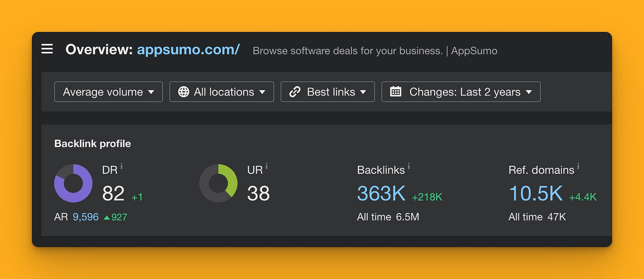Click the globe icon in All locations
The width and height of the screenshot is (644, 279).
coord(183,92)
